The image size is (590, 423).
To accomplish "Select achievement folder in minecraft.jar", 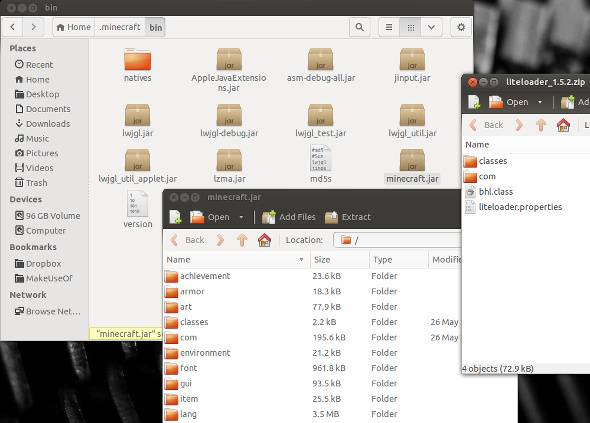I will click(312, 276).
